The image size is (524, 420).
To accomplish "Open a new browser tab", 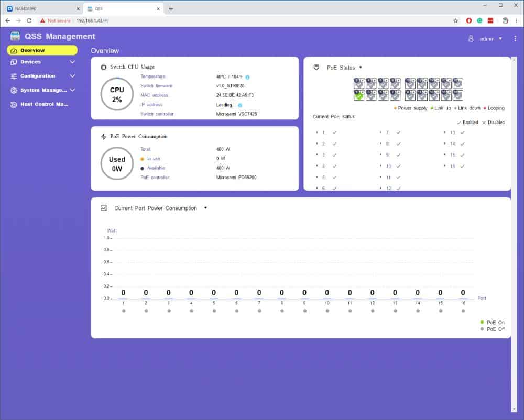I will coord(171,8).
